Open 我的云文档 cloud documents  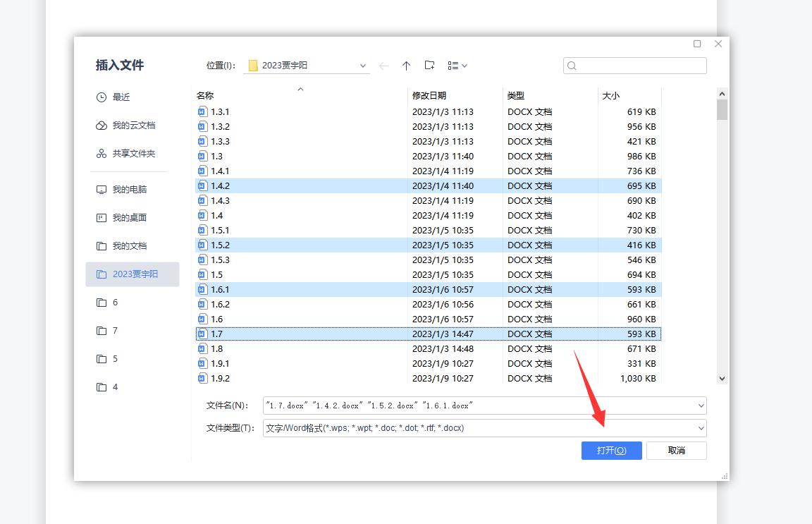133,126
